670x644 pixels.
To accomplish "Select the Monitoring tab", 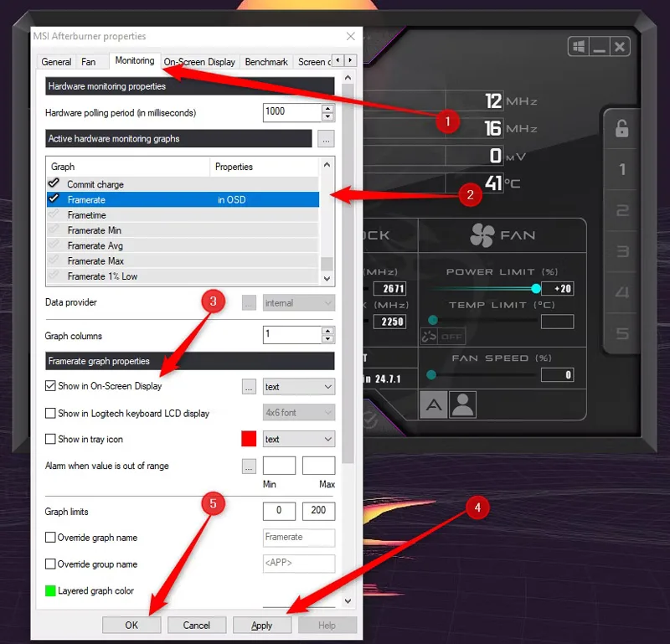I will [135, 60].
